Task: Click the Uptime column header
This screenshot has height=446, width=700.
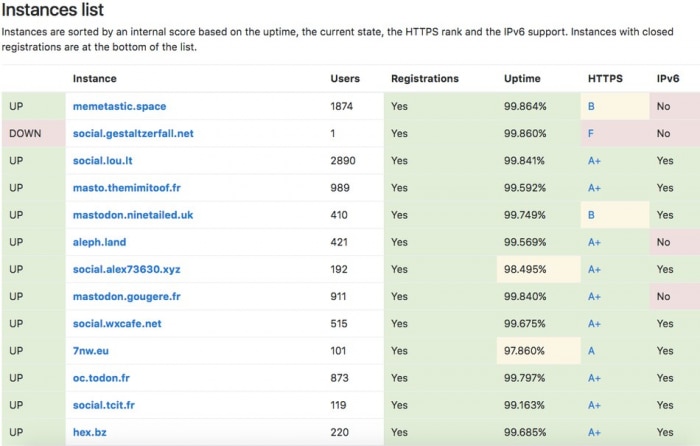Action: point(522,79)
